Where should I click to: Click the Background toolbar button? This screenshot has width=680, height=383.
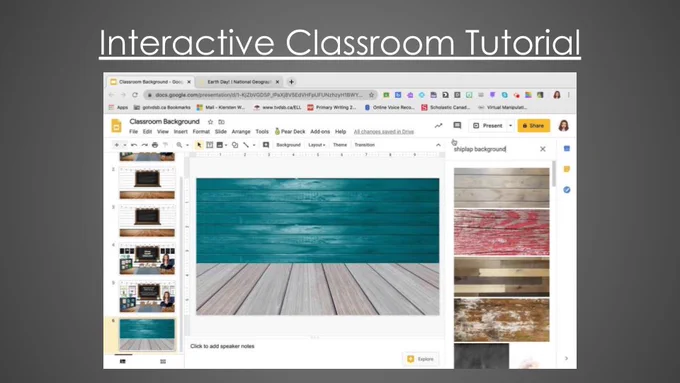click(288, 145)
